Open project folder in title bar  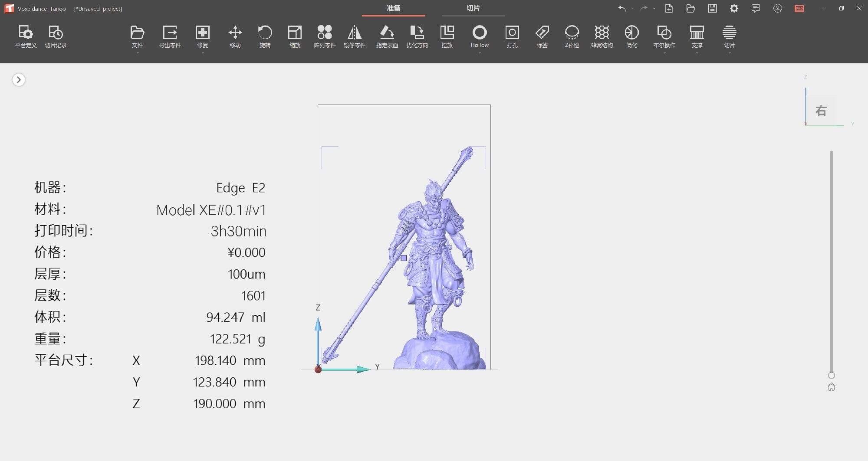pos(690,8)
